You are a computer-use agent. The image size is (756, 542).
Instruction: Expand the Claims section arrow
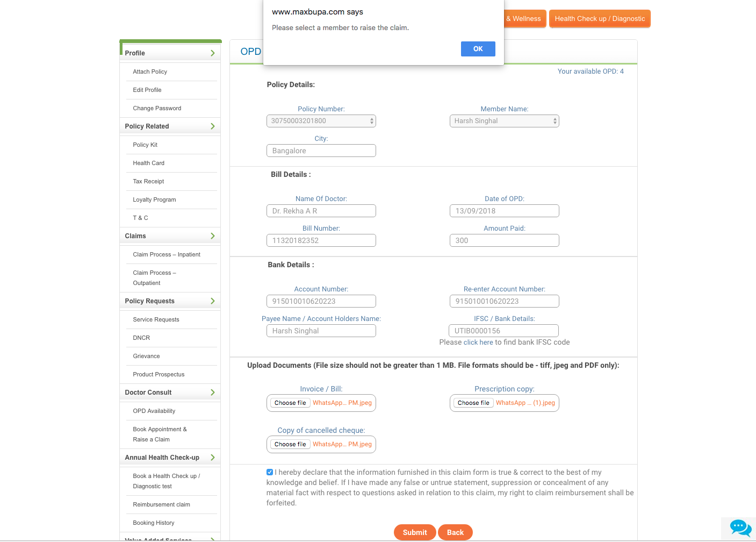tap(213, 236)
